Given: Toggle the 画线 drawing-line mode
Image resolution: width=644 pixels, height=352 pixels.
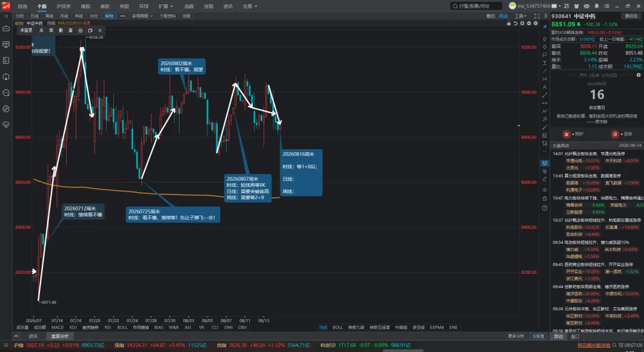Looking at the screenshot, I should 503,16.
